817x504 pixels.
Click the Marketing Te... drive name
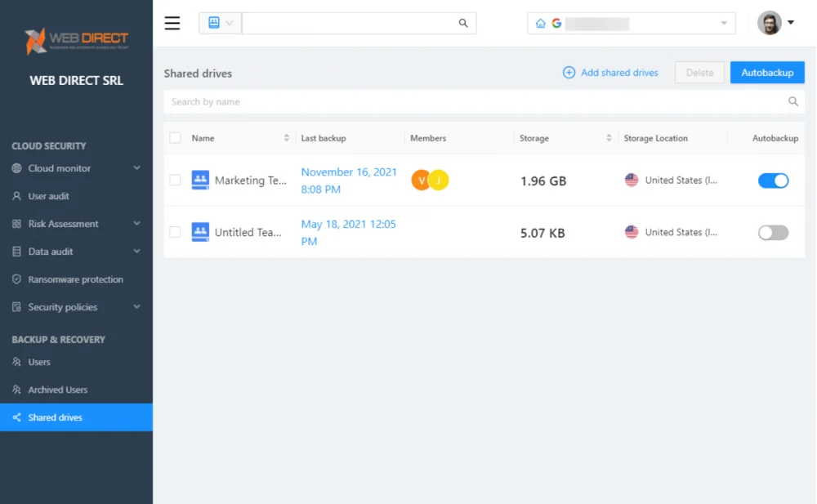click(x=251, y=181)
